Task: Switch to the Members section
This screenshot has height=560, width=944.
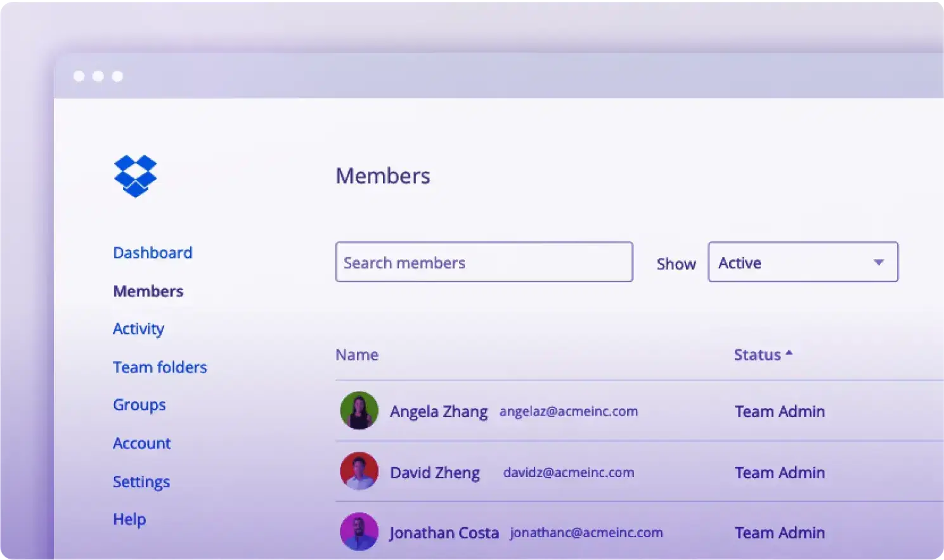Action: (148, 291)
